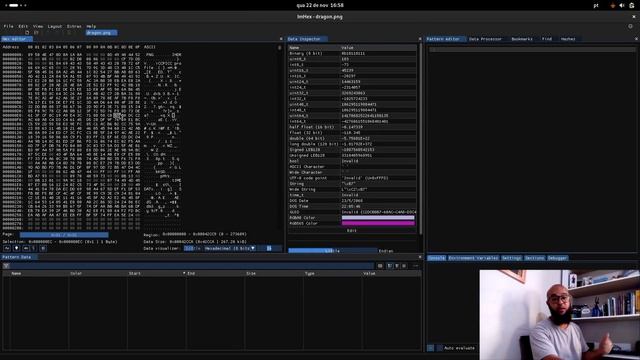Click the Pattern Data filter icon

(x=6, y=266)
